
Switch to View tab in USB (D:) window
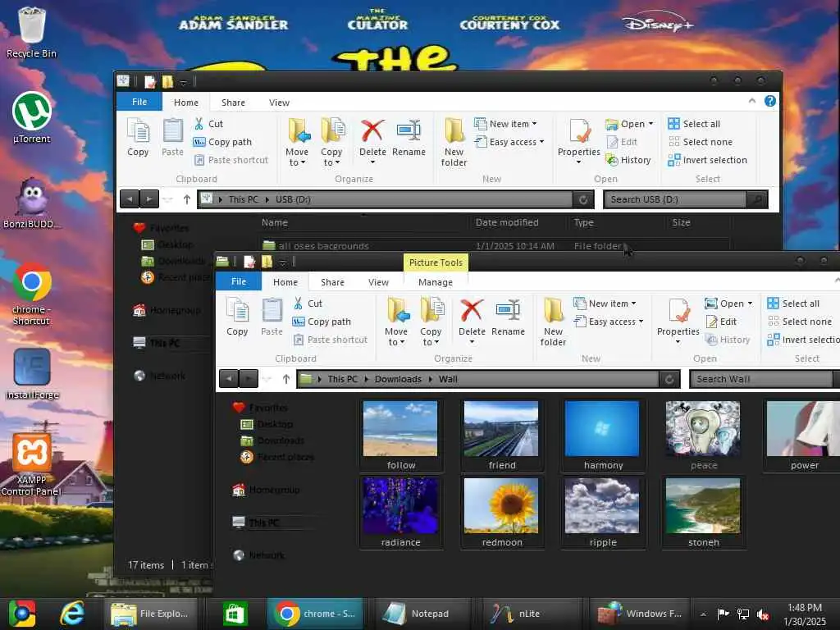[279, 103]
